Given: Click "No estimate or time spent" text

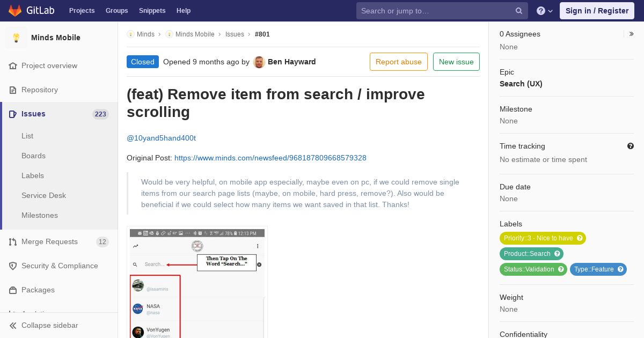Looking at the screenshot, I should pos(543,159).
